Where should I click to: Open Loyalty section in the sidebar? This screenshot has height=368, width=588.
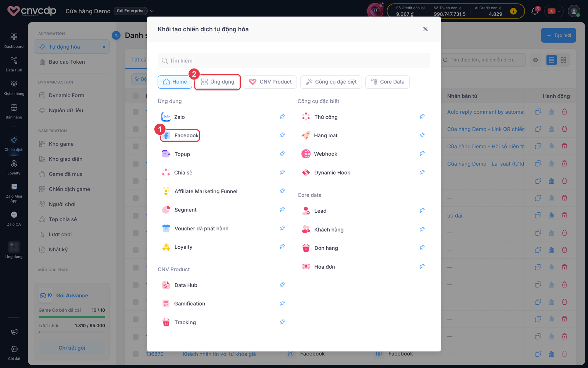14,167
